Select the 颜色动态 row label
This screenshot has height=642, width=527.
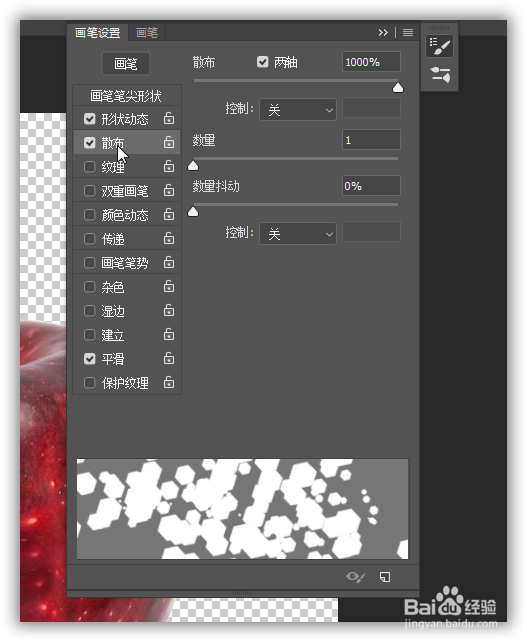coord(125,215)
